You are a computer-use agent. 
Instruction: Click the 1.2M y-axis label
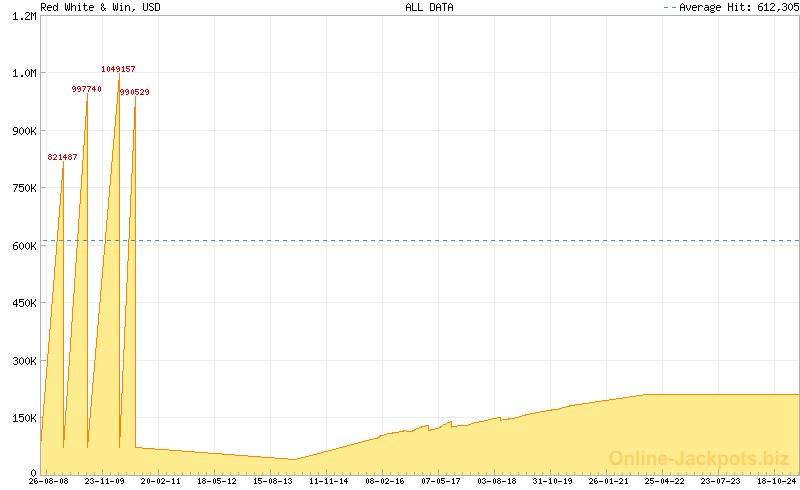coord(23,16)
